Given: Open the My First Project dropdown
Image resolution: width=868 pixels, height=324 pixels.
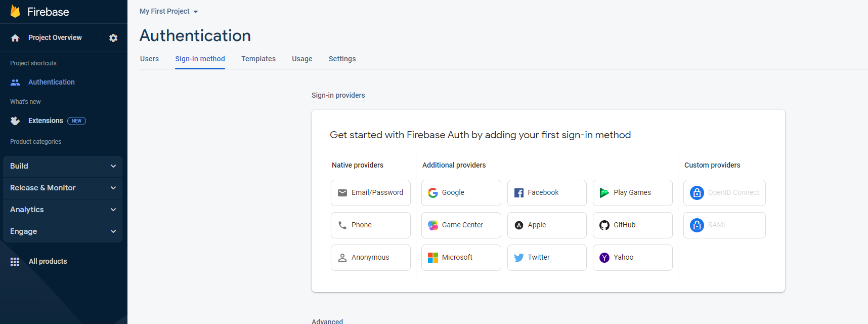Looking at the screenshot, I should pyautogui.click(x=169, y=12).
